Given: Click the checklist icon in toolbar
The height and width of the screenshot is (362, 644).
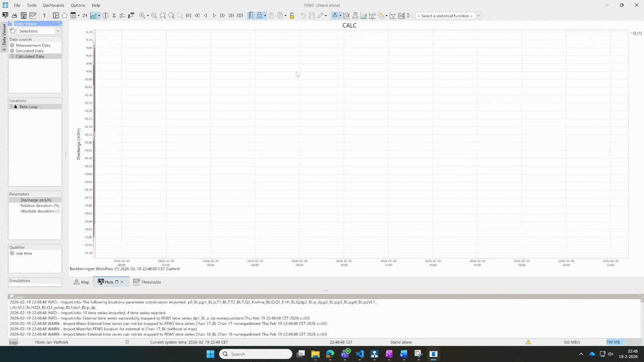Looking at the screenshot, I should (122, 16).
